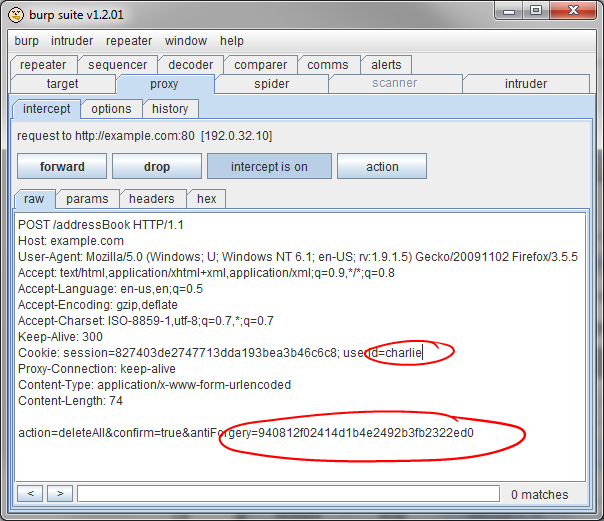Open the decoder tab
This screenshot has width=604, height=521.
click(190, 65)
